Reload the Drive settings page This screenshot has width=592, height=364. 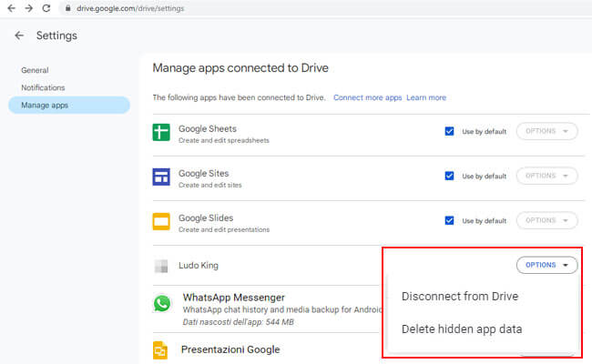click(46, 8)
